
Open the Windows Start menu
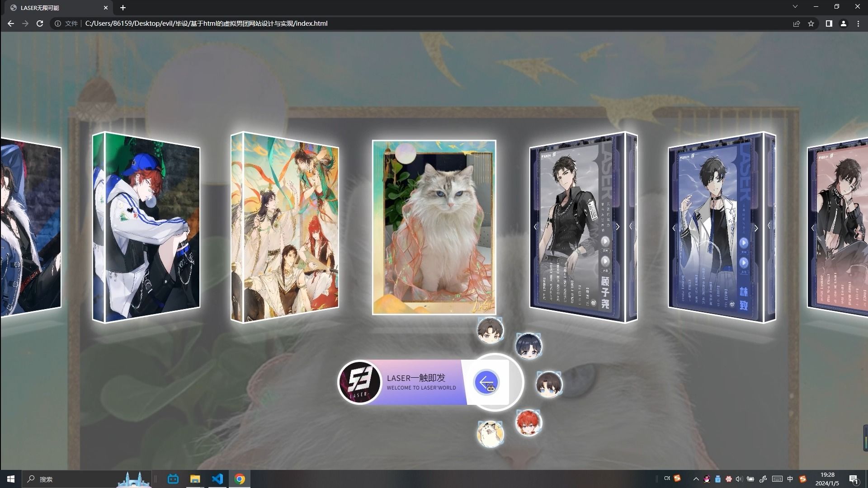(11, 479)
